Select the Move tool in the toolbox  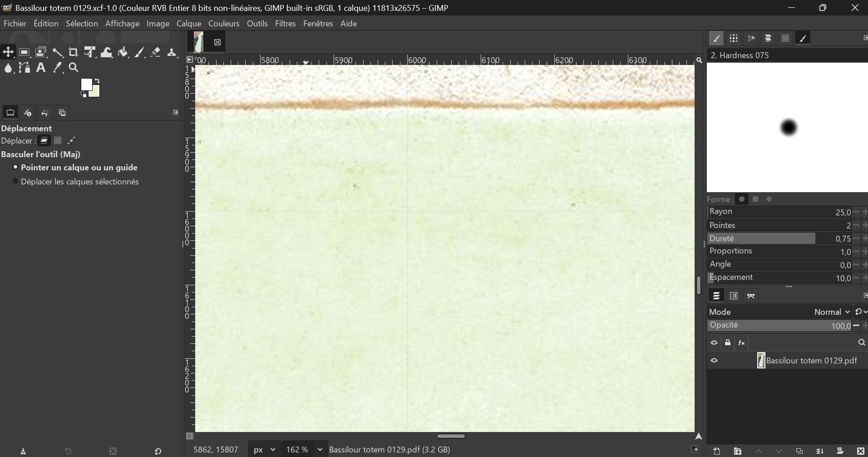8,52
